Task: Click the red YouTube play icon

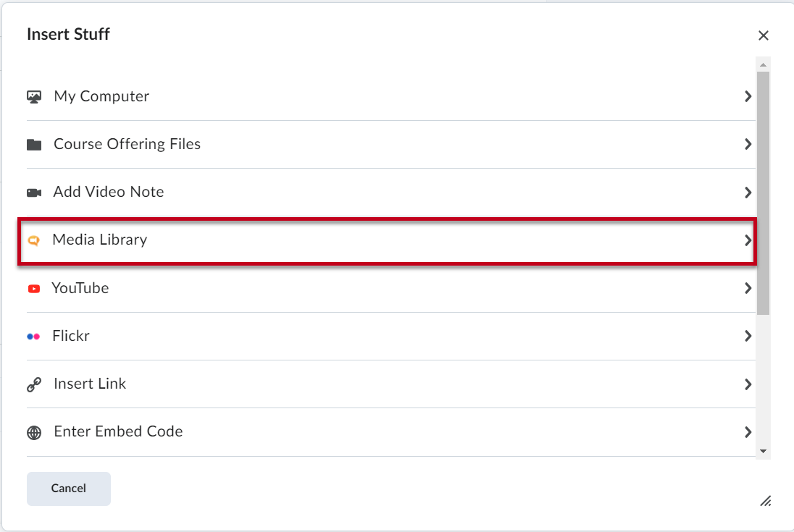Action: [34, 289]
